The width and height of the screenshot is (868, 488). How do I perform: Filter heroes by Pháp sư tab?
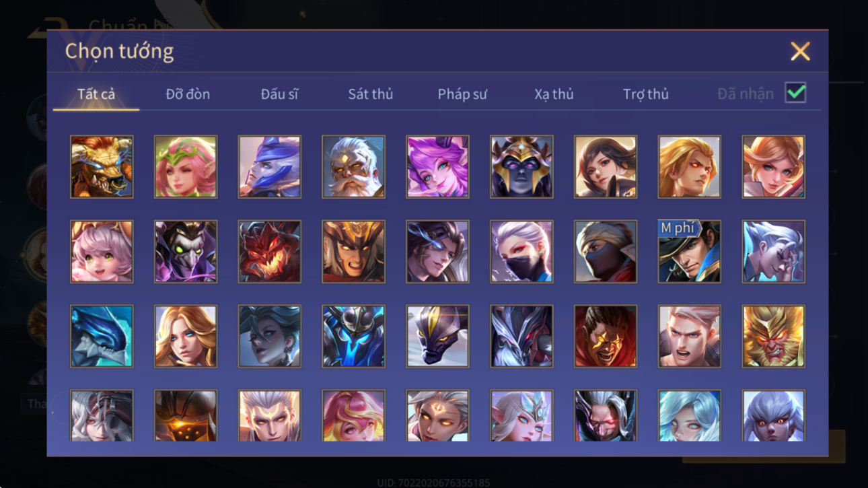pos(462,94)
